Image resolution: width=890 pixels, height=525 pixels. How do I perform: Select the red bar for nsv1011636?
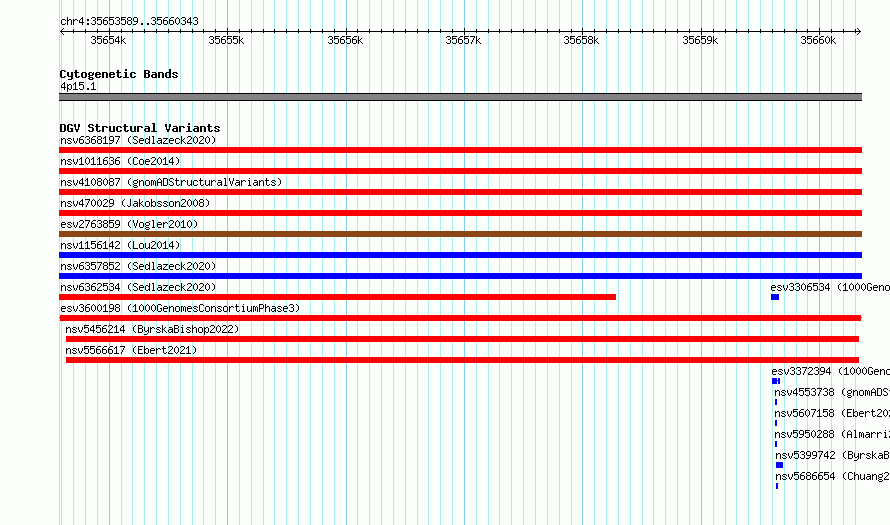[460, 171]
